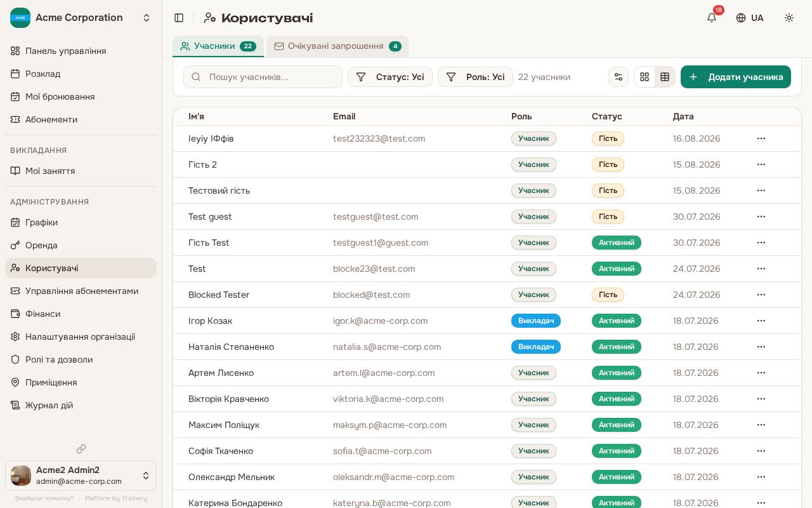The image size is (812, 508).
Task: Switch to Очікувані запрошення tab
Action: 337,46
